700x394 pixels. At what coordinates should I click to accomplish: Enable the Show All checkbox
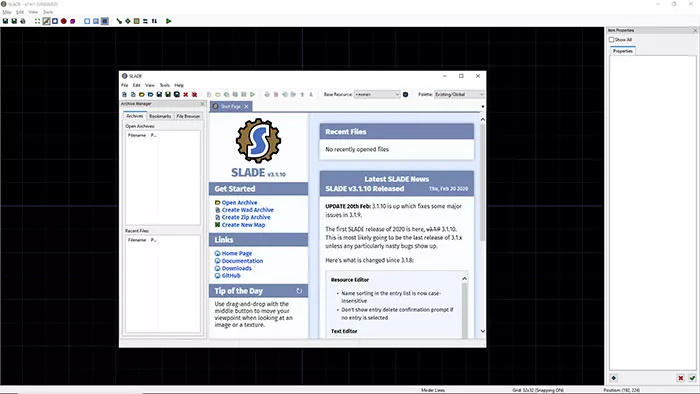(x=612, y=40)
